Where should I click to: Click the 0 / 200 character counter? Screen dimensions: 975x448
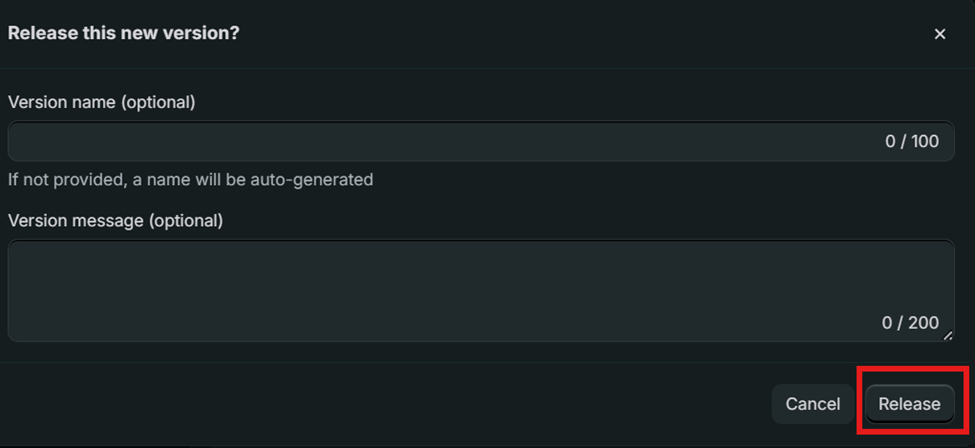pyautogui.click(x=909, y=323)
